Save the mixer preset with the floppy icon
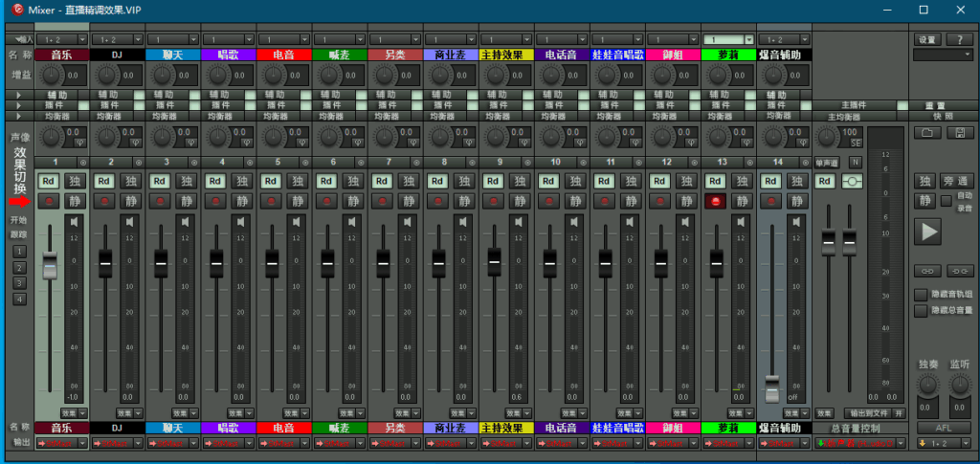980x464 pixels. (x=959, y=133)
